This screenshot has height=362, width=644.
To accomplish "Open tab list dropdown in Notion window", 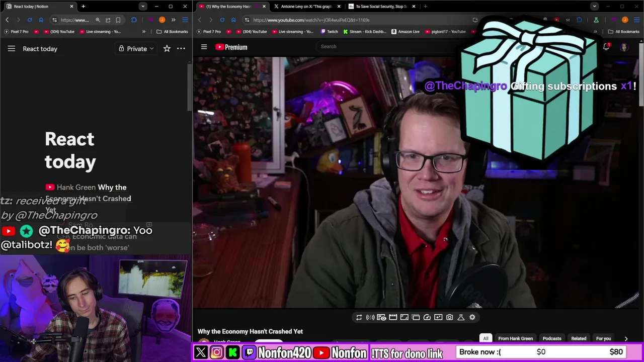I will [x=143, y=7].
